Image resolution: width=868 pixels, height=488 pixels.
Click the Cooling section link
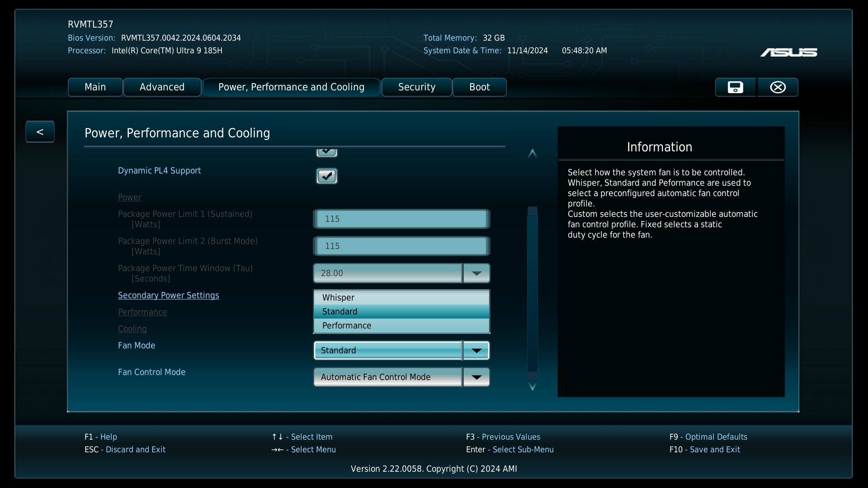[132, 329]
